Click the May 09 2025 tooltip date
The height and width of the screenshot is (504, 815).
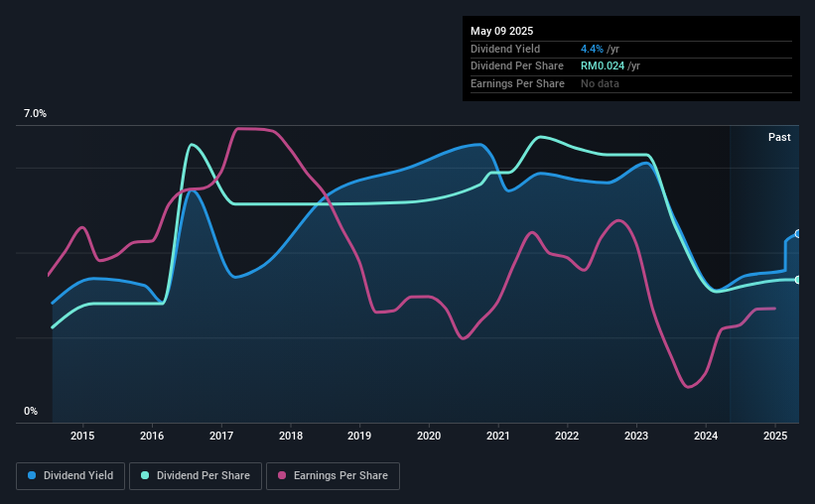[x=501, y=31]
